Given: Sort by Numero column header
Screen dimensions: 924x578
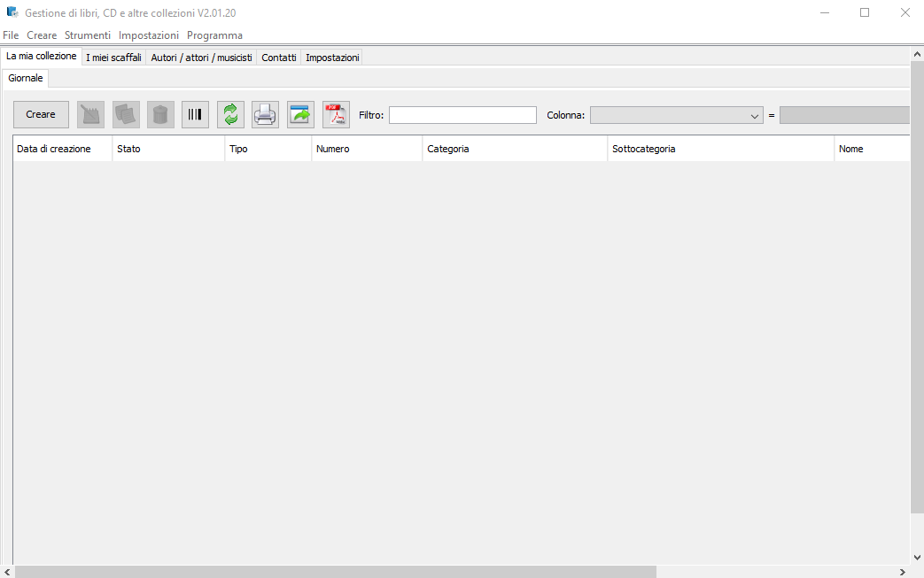Looking at the screenshot, I should point(367,149).
